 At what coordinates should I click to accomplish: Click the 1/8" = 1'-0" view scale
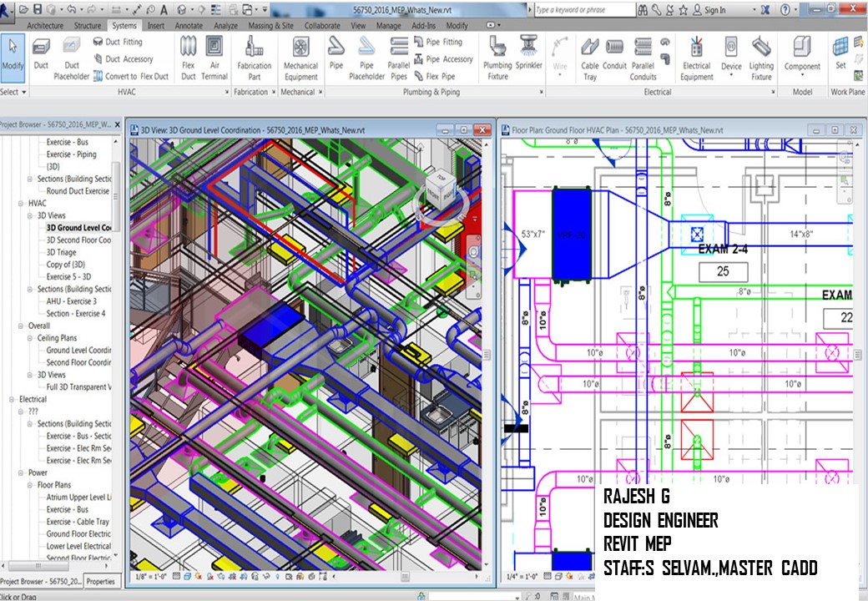(152, 576)
